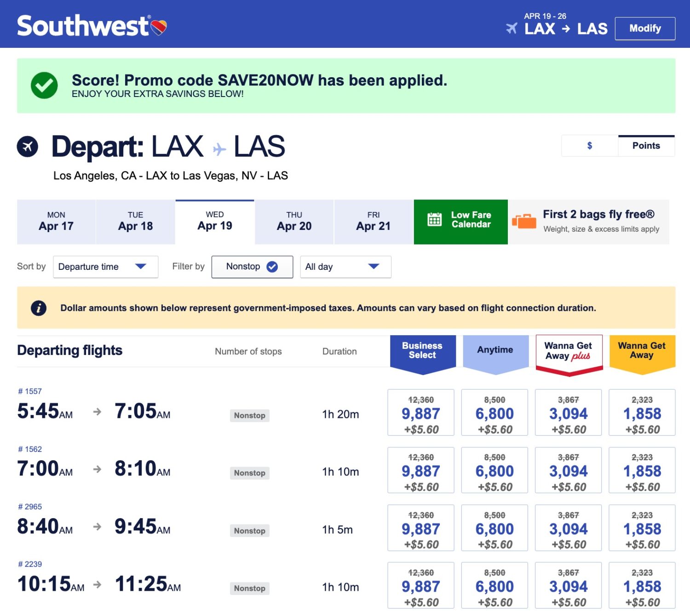690x616 pixels.
Task: Open flight # 1557 details link
Action: point(29,391)
